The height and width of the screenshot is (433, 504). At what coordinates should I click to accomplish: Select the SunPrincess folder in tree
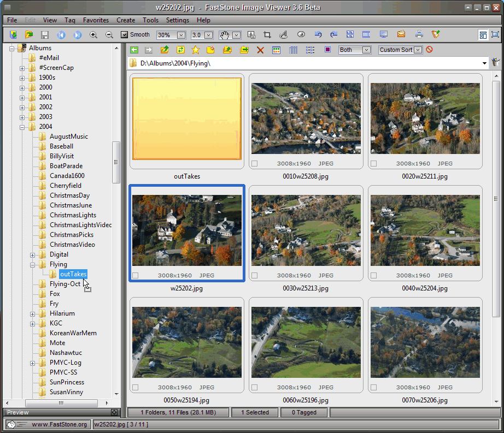click(x=67, y=382)
